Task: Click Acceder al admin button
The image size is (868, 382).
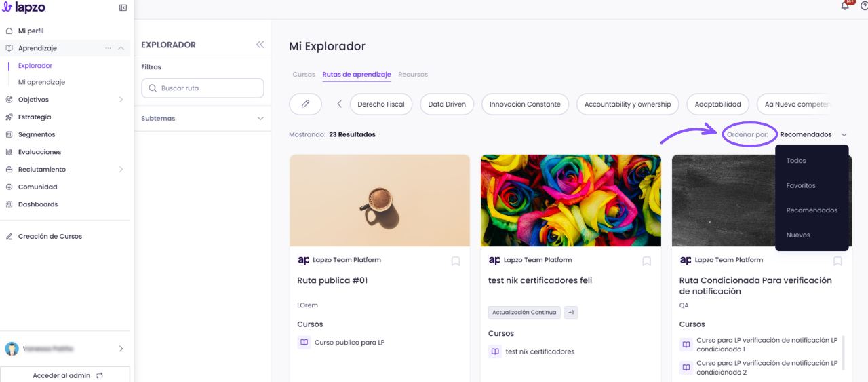Action: click(x=66, y=375)
